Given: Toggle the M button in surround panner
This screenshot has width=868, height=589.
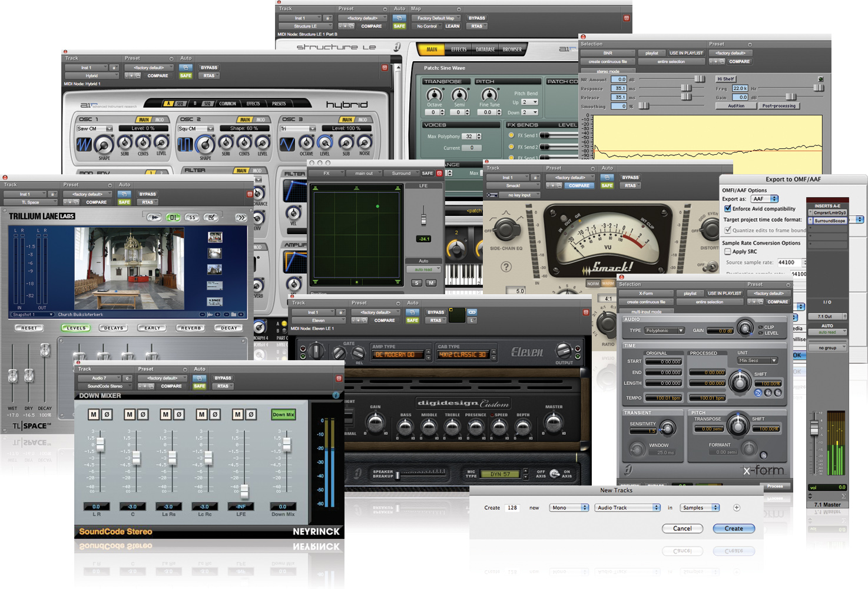Looking at the screenshot, I should [431, 283].
